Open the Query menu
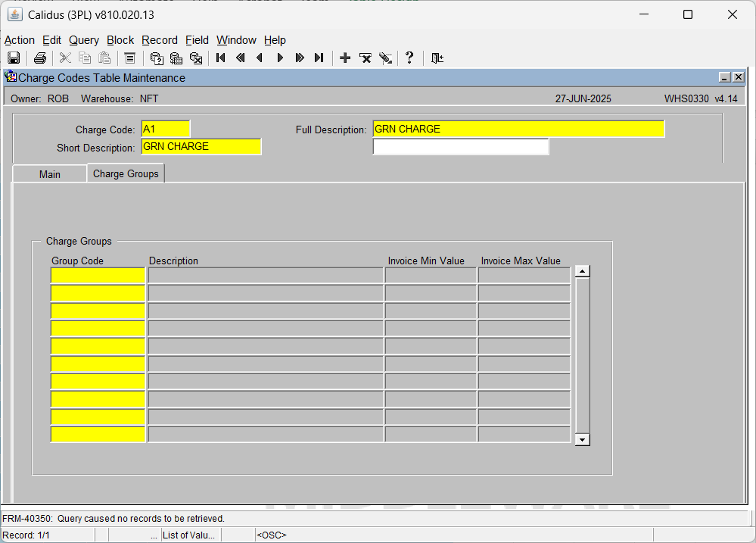 (84, 40)
